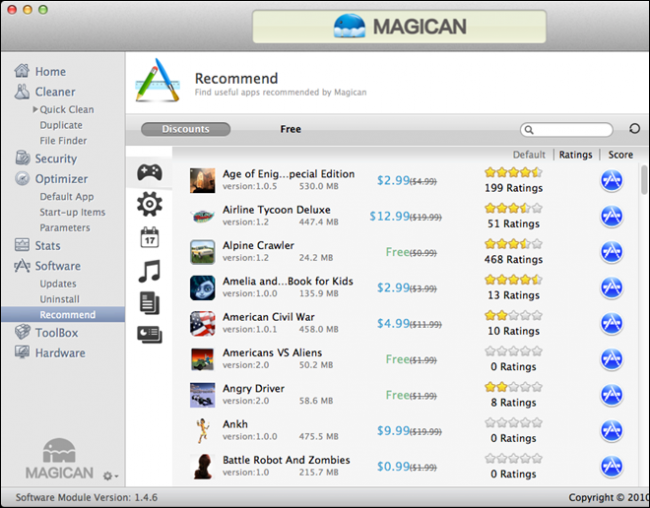The height and width of the screenshot is (508, 650).
Task: Select the gear utilities category icon
Action: tap(149, 204)
